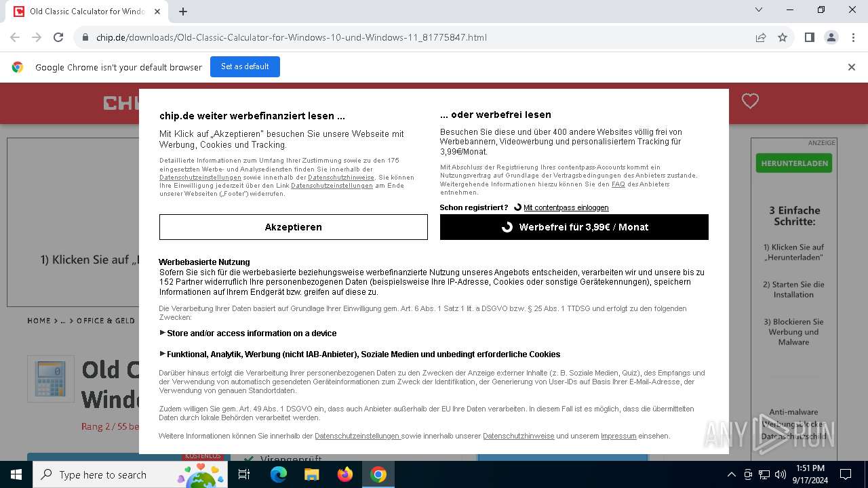Viewport: 868px width, 488px height.
Task: Open the taskbar clock and date
Action: [x=810, y=474]
